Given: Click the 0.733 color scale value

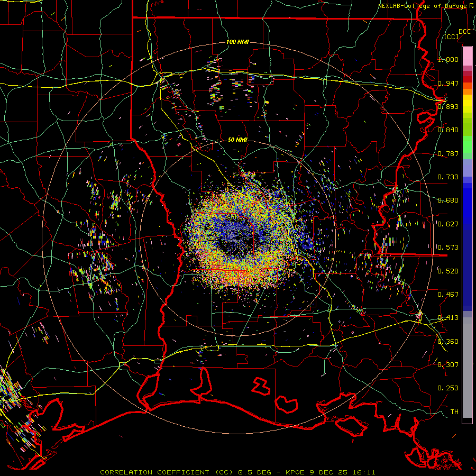Looking at the screenshot, I should coord(448,177).
